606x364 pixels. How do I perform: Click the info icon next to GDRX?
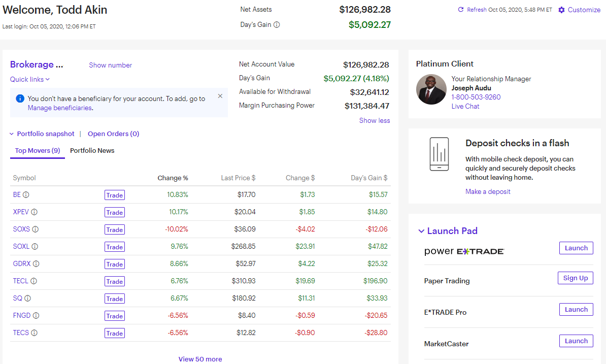(37, 264)
